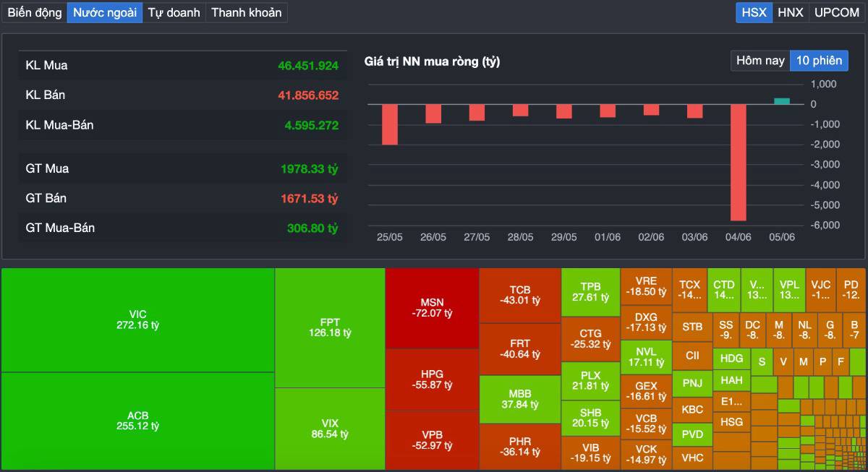This screenshot has height=472, width=868.
Task: Switch to the Biến động tab
Action: tap(35, 12)
